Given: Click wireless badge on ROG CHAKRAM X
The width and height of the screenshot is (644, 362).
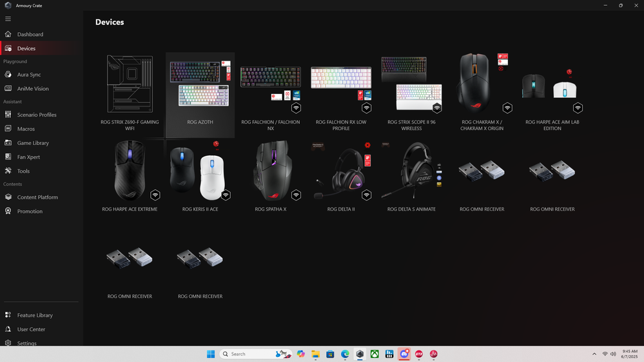Looking at the screenshot, I should tap(507, 108).
